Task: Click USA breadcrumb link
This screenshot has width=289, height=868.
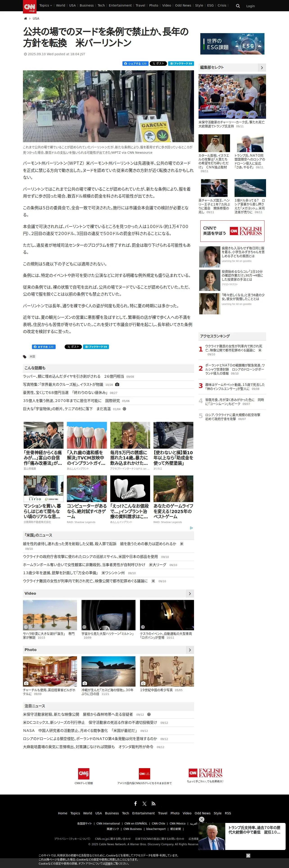Action: 36,18
